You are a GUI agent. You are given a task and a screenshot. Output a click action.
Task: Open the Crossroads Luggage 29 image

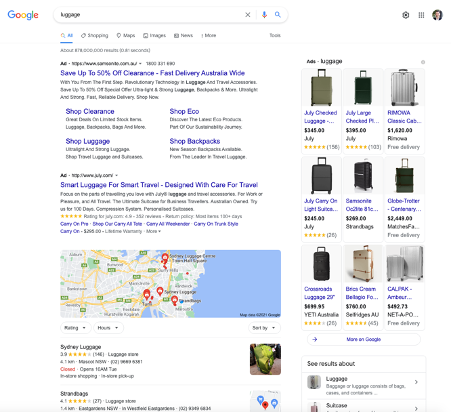[x=322, y=264]
